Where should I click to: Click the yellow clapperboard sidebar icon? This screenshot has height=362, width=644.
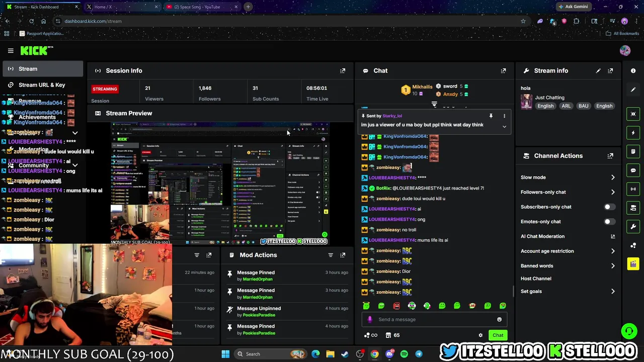(x=633, y=263)
